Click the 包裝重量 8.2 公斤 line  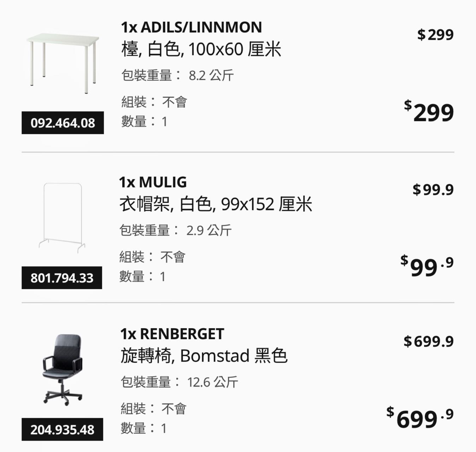177,75
